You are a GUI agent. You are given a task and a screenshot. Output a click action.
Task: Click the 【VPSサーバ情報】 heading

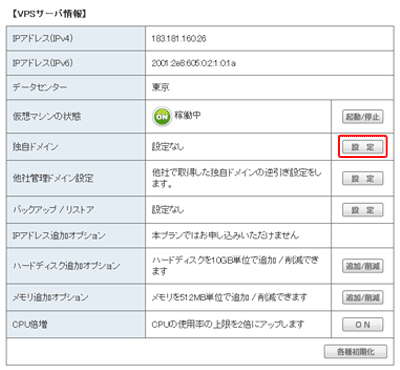[49, 14]
